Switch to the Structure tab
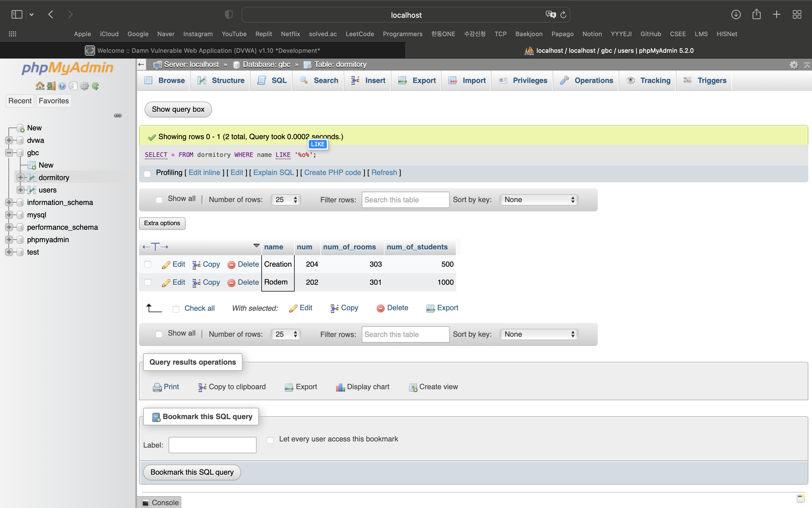 click(x=220, y=81)
